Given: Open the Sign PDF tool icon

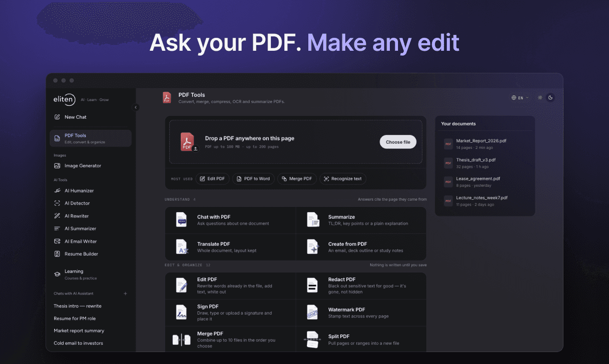Looking at the screenshot, I should coord(181,312).
